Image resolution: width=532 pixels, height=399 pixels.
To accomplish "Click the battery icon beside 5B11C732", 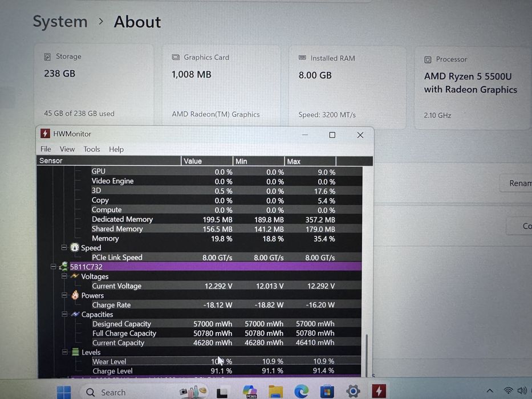I will coord(64,266).
